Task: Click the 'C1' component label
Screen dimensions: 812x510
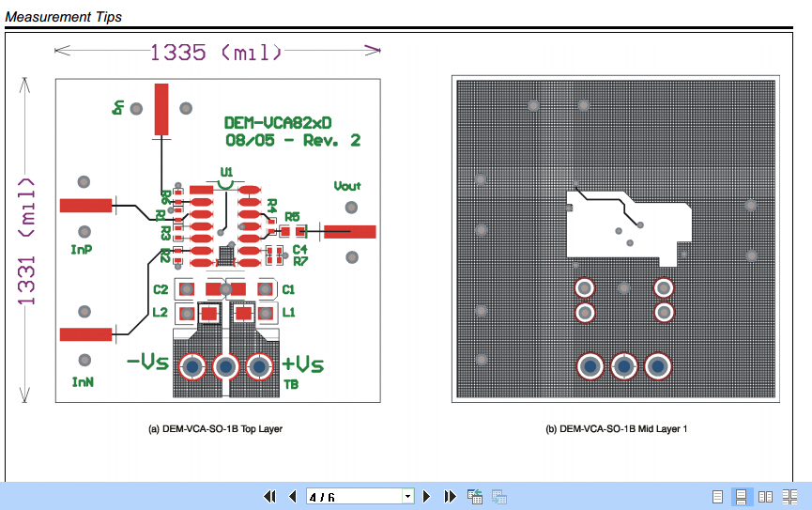Action: click(288, 289)
